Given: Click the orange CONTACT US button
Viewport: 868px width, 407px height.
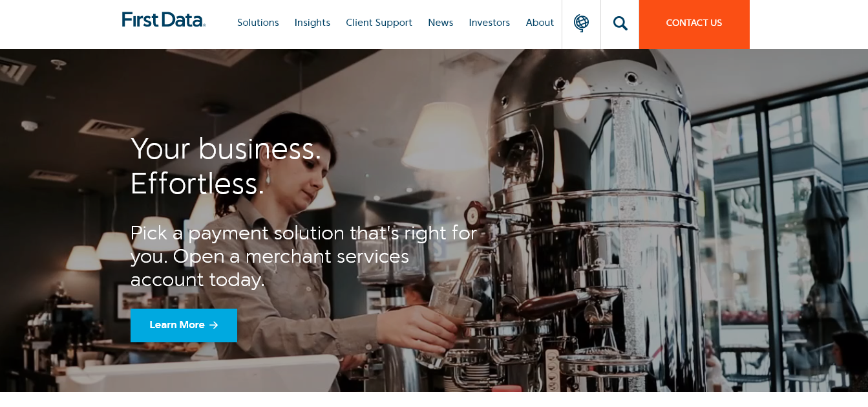Looking at the screenshot, I should point(694,24).
